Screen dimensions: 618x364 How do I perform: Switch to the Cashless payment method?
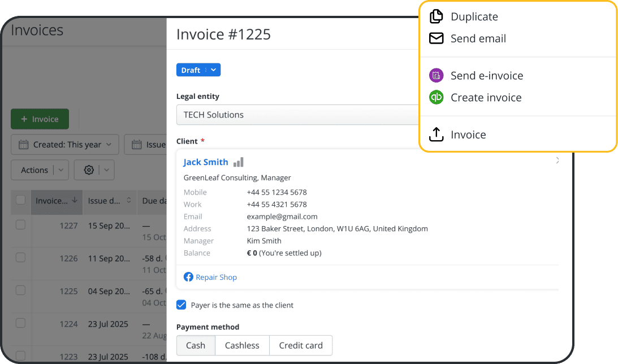[x=242, y=345]
